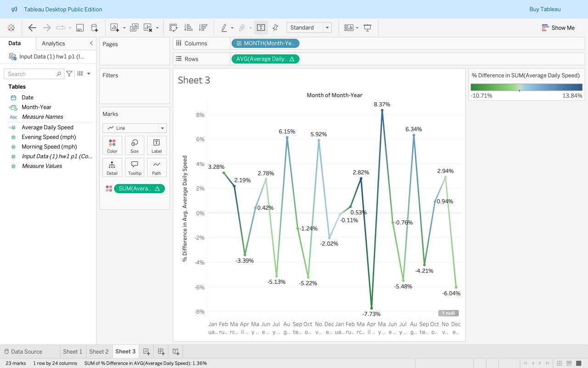The height and width of the screenshot is (368, 588).
Task: Click the Buy Tableau link
Action: coord(545,9)
